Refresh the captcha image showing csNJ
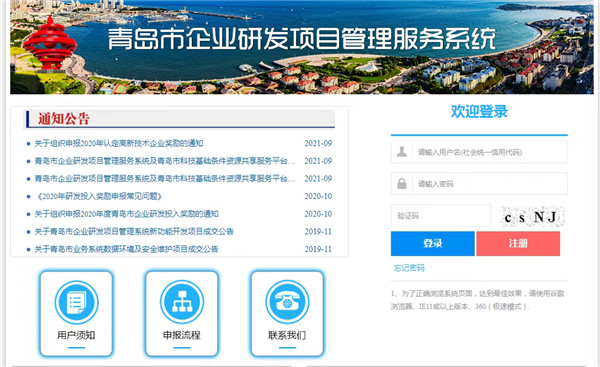 click(x=532, y=217)
